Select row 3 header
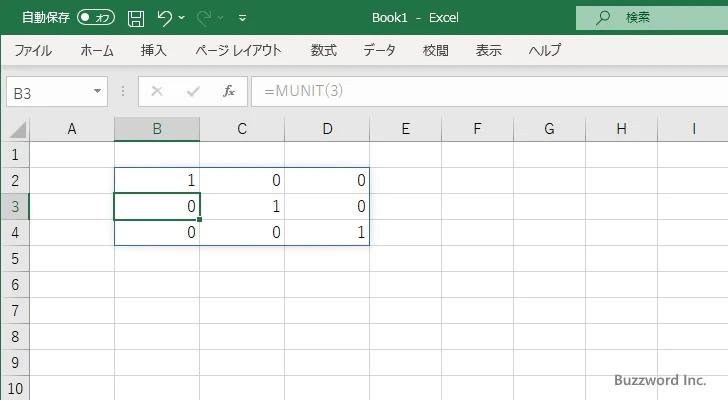 click(x=15, y=206)
